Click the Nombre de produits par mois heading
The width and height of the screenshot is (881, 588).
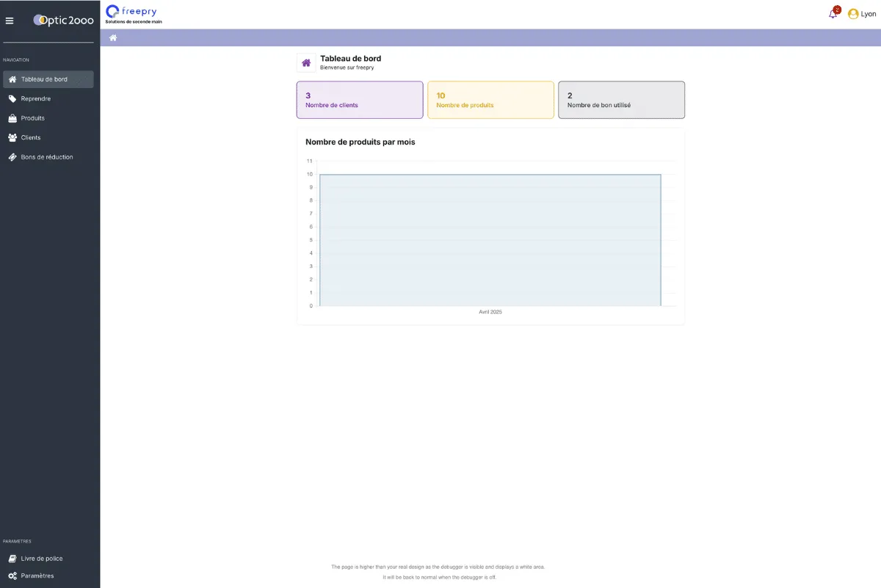coord(360,142)
